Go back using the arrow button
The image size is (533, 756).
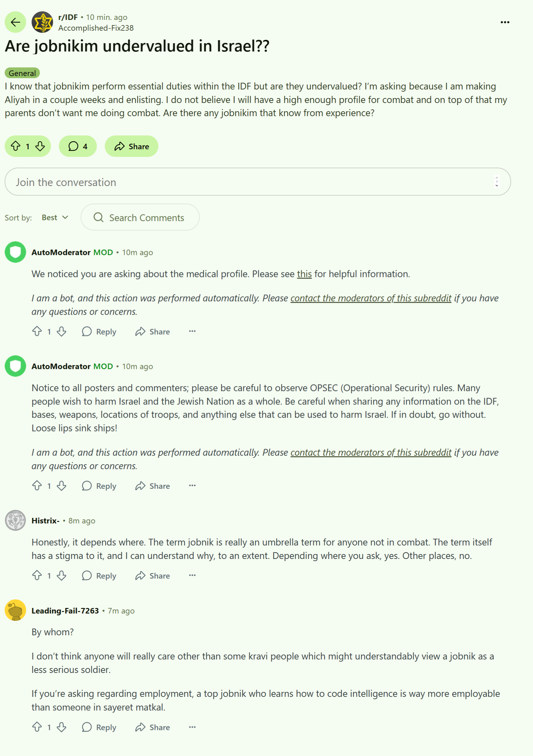15,22
